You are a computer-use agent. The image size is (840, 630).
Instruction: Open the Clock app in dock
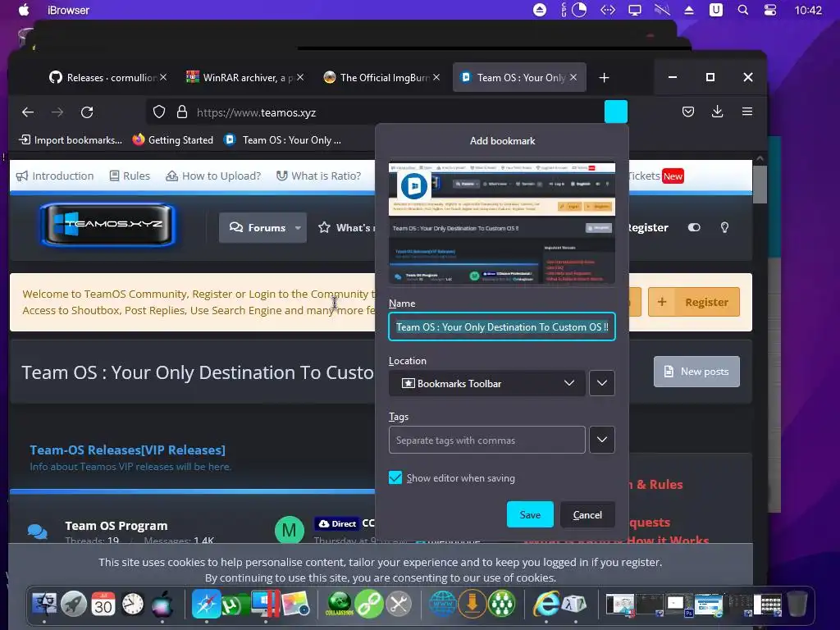132,605
